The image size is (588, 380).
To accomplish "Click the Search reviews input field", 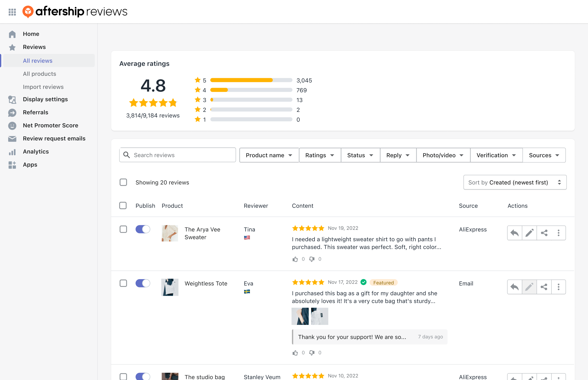I will tap(177, 155).
